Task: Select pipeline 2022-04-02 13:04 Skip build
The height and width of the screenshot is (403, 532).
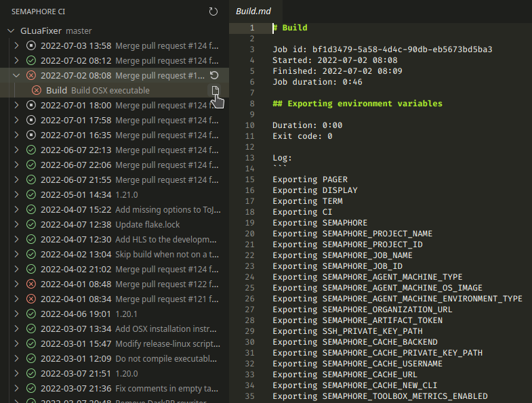Action: tap(115, 255)
